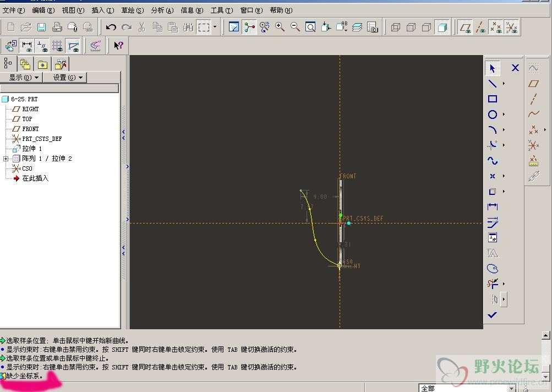Switch to the Folder Browser tab
This screenshot has height=392, width=552.
[25, 64]
